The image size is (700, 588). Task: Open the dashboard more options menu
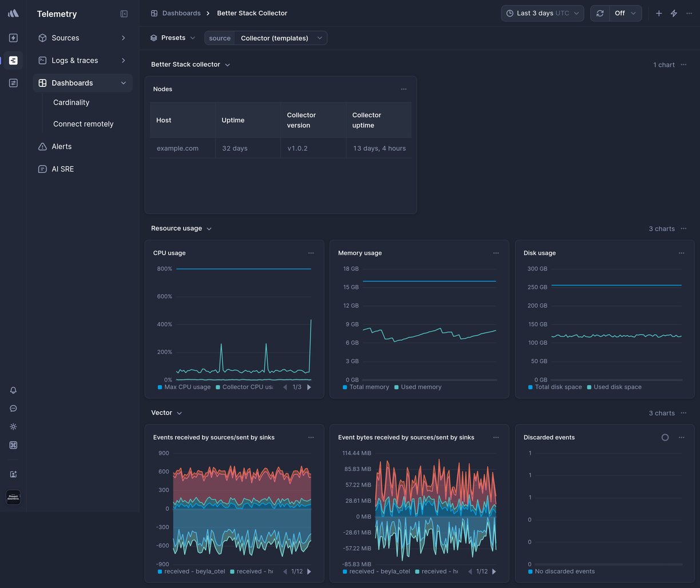click(689, 13)
